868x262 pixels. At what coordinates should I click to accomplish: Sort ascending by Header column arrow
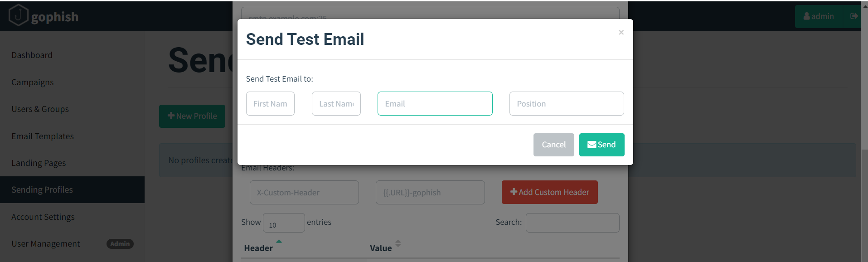tap(279, 242)
